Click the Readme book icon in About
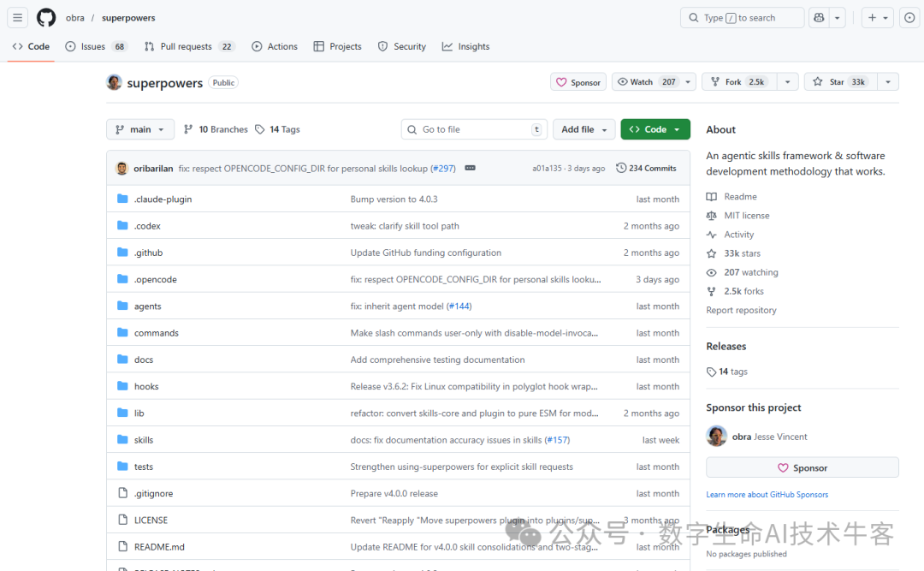 [x=712, y=196]
